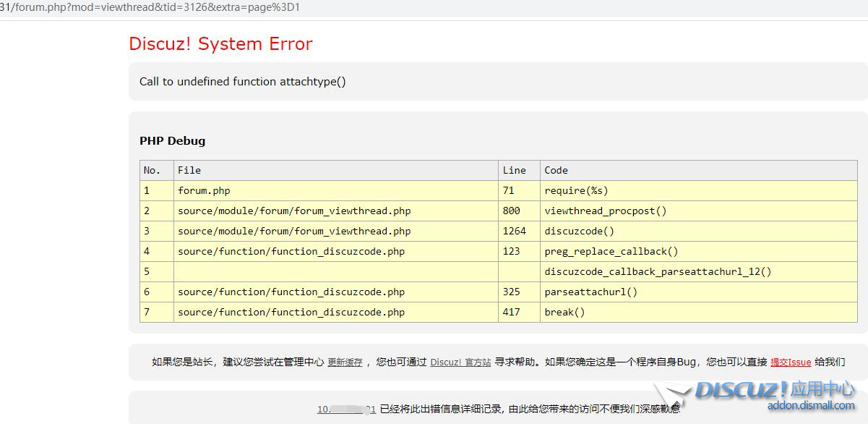Select line number 1264 cell
The width and height of the screenshot is (868, 424).
[x=519, y=232]
